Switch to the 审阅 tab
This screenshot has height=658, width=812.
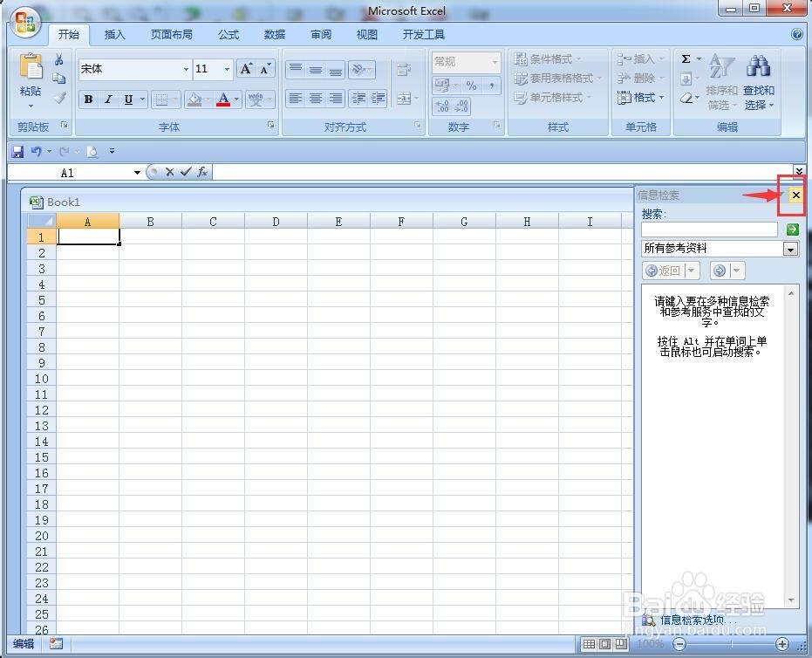(321, 35)
